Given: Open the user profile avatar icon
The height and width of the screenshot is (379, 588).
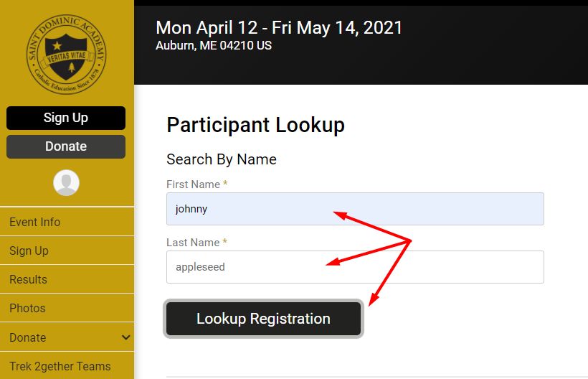Looking at the screenshot, I should pyautogui.click(x=67, y=183).
